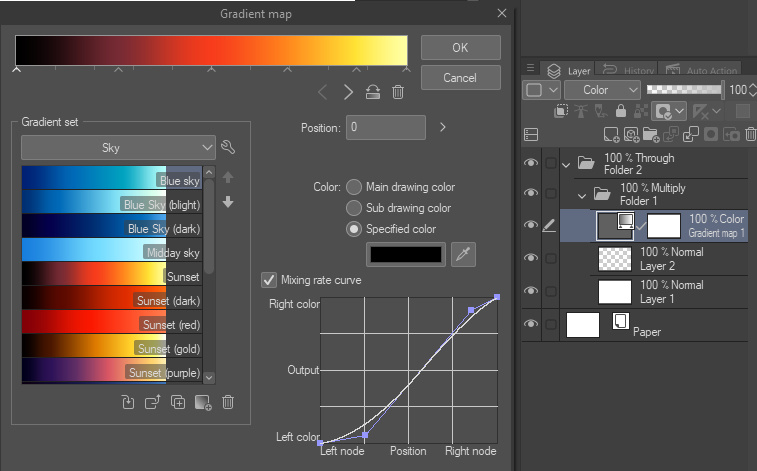Hide the Paper layer with eye icon
757x471 pixels.
click(531, 323)
